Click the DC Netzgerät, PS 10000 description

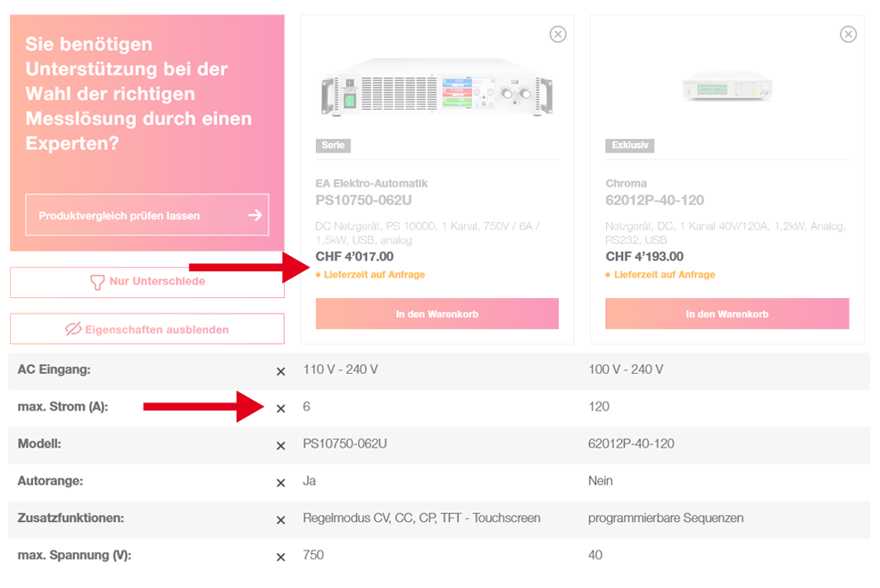pos(428,234)
